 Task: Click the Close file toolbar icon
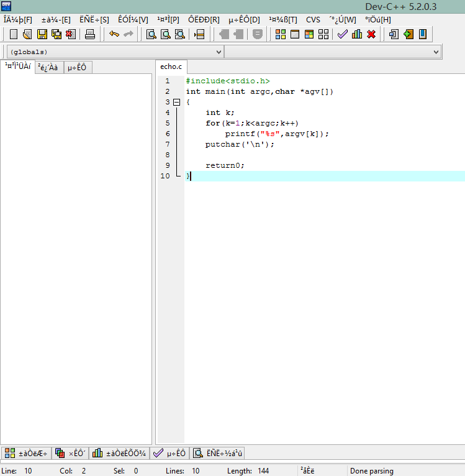(x=71, y=34)
